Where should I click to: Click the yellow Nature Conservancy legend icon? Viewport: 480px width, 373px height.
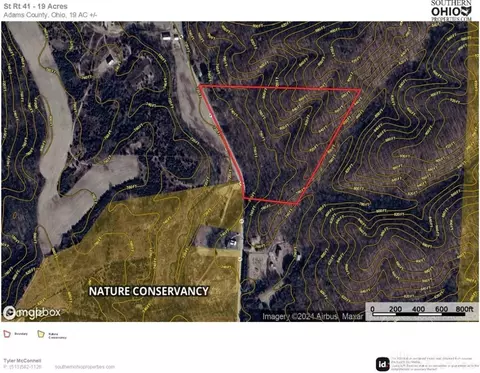(x=41, y=334)
